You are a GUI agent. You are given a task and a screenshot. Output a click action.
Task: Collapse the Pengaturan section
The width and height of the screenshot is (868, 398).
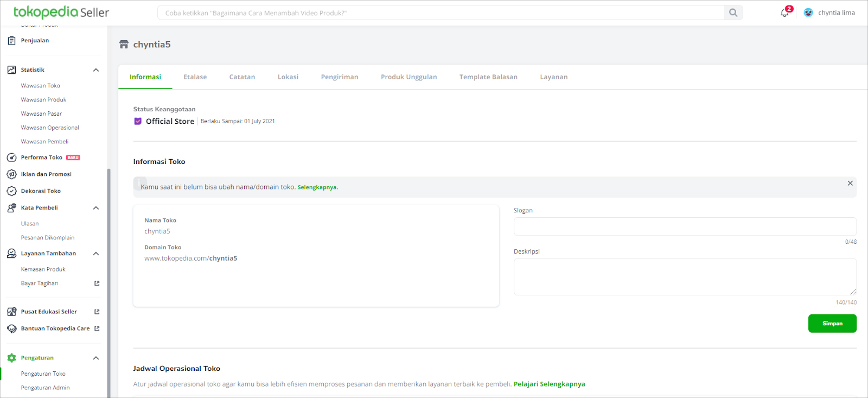(96, 358)
